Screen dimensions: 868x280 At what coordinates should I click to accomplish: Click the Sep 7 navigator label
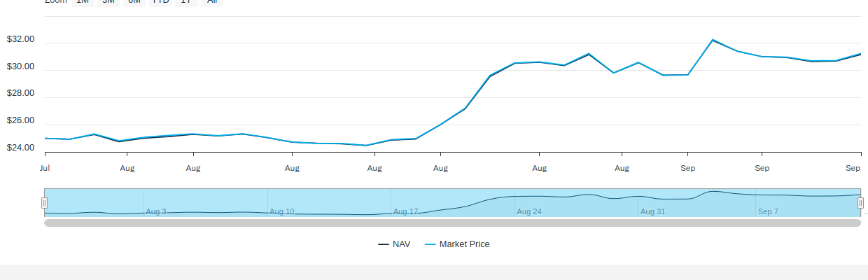768,211
